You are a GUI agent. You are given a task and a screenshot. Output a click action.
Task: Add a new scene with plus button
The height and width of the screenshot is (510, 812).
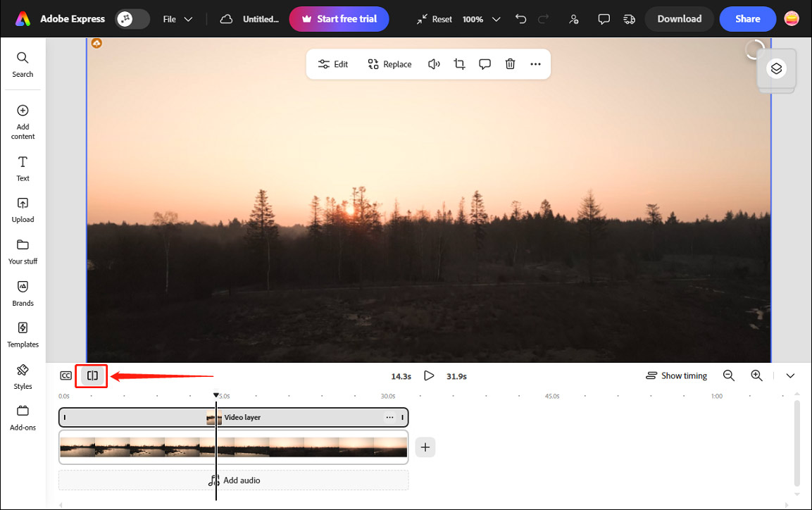[425, 447]
